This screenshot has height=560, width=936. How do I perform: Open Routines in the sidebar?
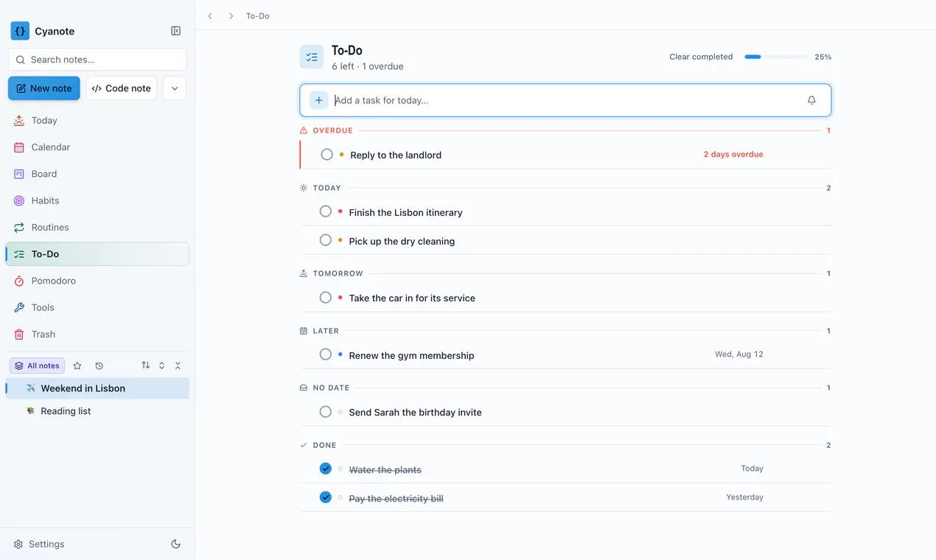pyautogui.click(x=97, y=227)
